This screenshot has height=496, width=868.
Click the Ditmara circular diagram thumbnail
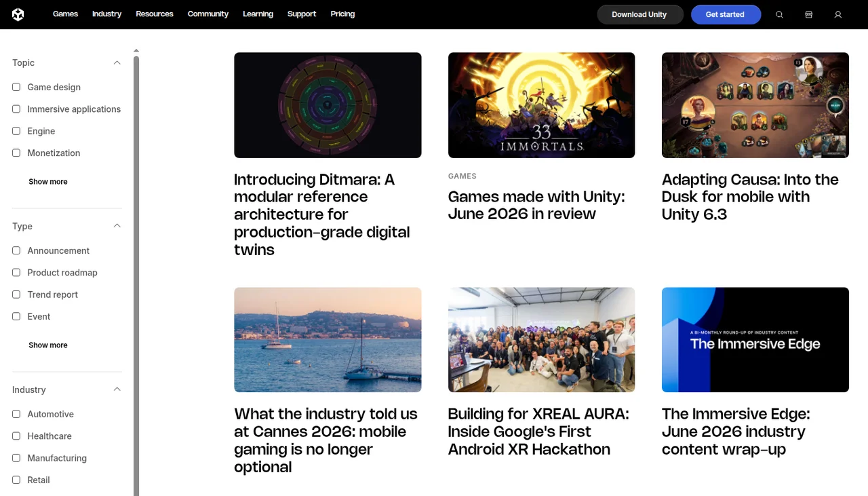[328, 105]
